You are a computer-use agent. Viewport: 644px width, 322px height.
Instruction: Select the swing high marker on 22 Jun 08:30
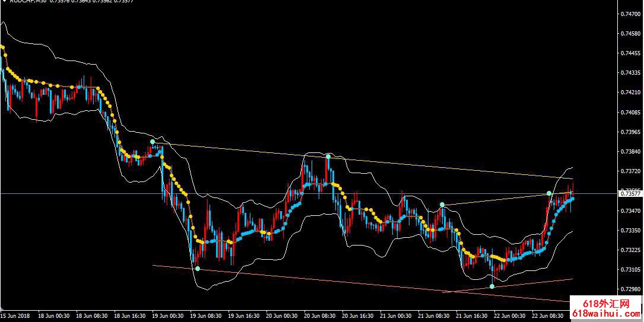[x=549, y=193]
